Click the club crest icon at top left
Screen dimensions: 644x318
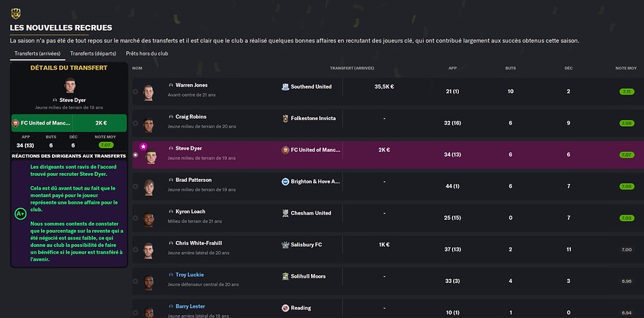pyautogui.click(x=15, y=14)
